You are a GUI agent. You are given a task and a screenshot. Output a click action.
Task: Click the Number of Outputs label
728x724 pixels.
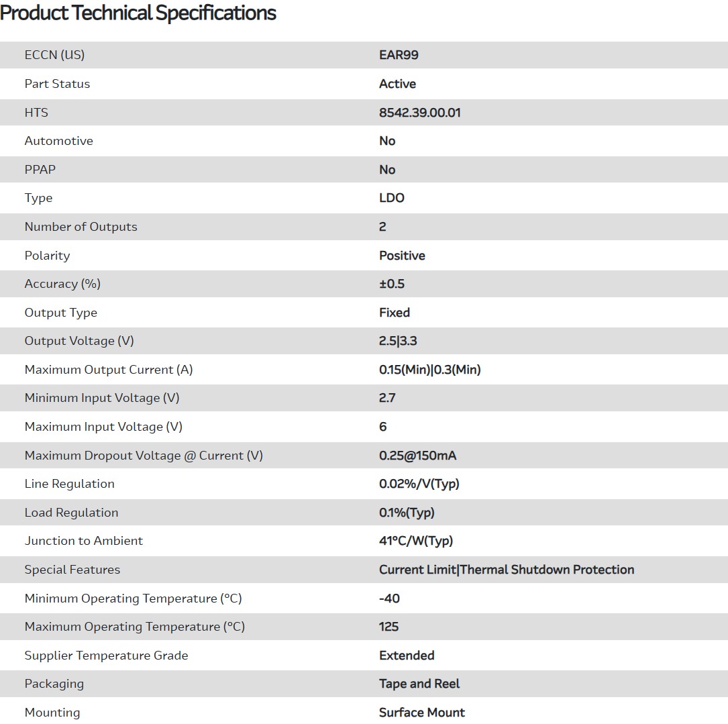click(81, 227)
